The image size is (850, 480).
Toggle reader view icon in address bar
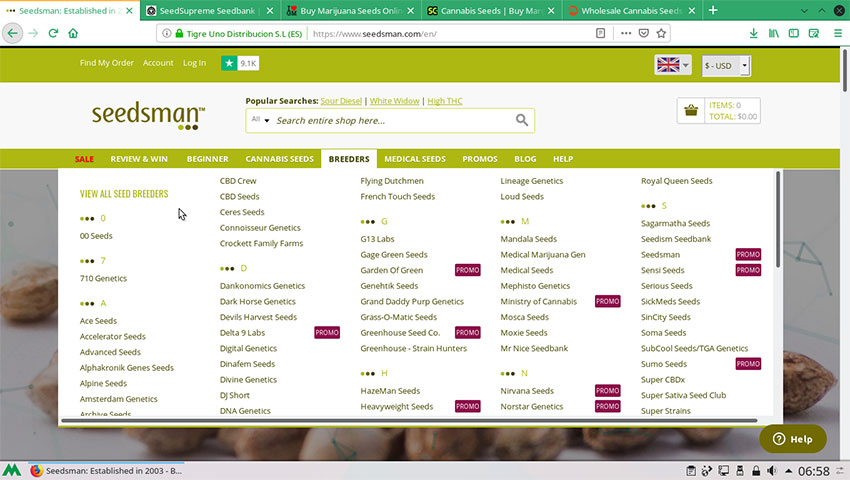click(x=600, y=32)
